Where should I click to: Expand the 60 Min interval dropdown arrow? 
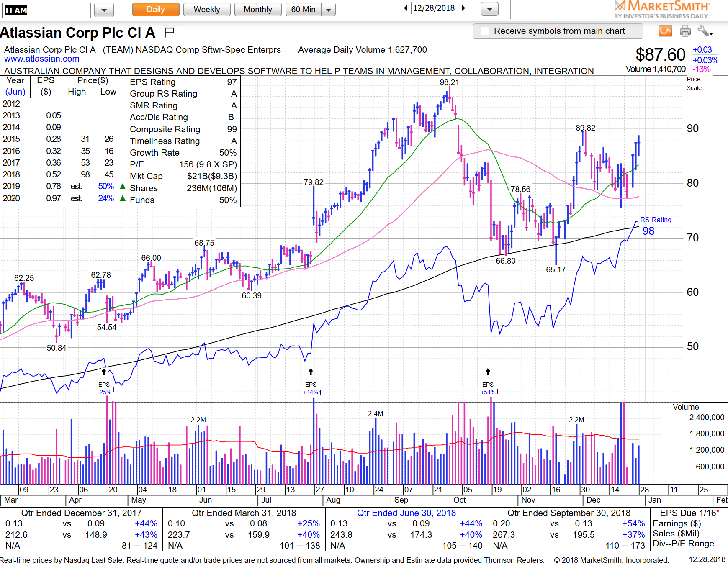(329, 9)
